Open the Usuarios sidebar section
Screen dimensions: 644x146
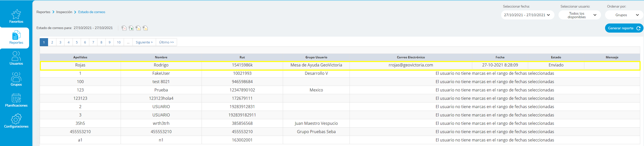16,57
